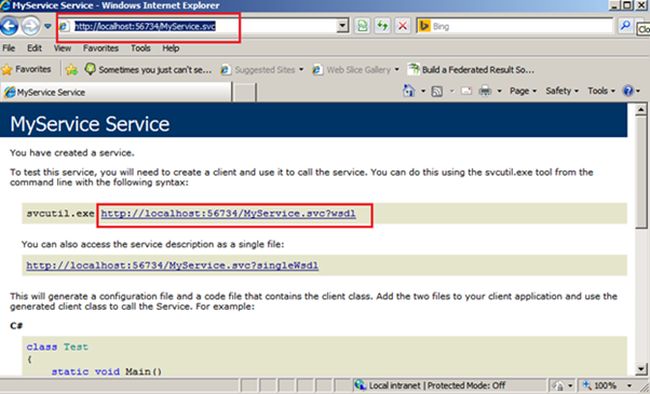Click the magnifier search button
The height and width of the screenshot is (394, 650).
click(x=625, y=26)
